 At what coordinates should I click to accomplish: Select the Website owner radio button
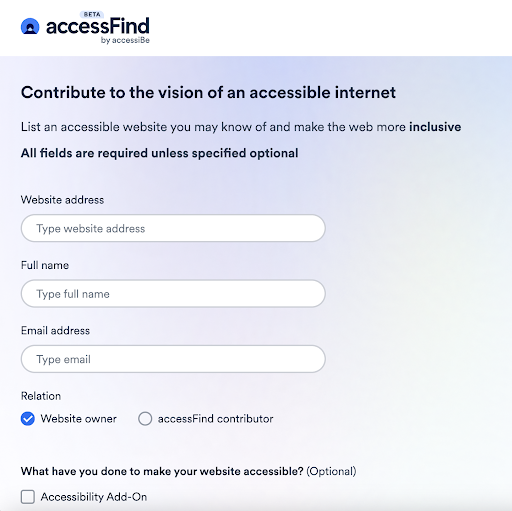pos(28,419)
